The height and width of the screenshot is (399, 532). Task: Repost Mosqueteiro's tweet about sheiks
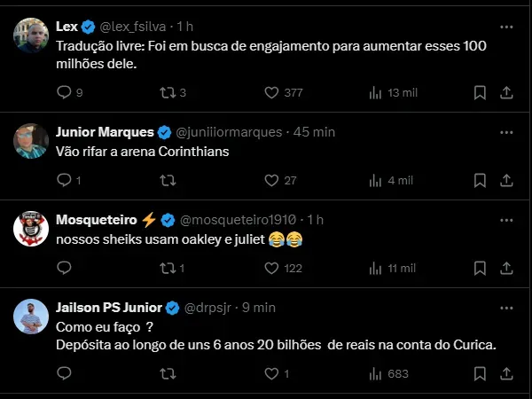coord(166,268)
